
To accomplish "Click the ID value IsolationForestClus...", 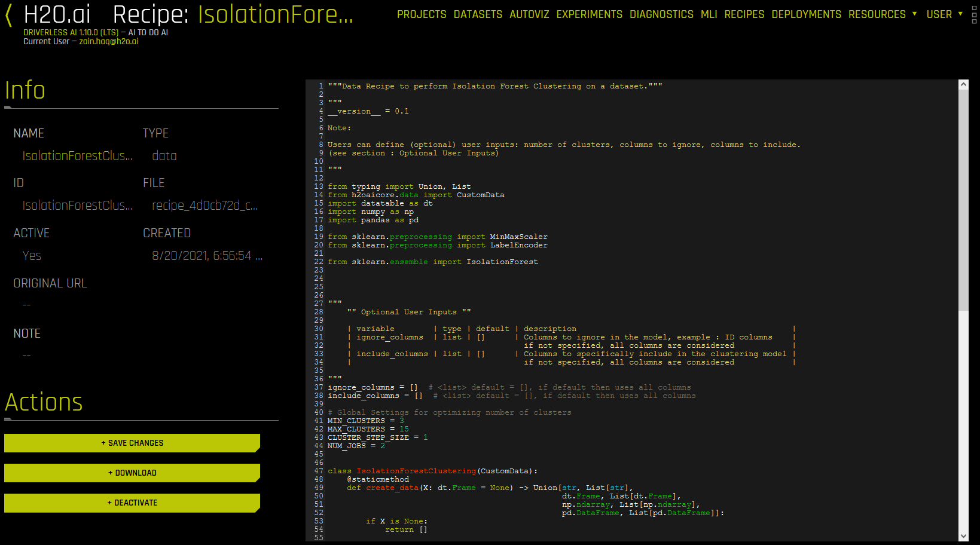I will [78, 206].
